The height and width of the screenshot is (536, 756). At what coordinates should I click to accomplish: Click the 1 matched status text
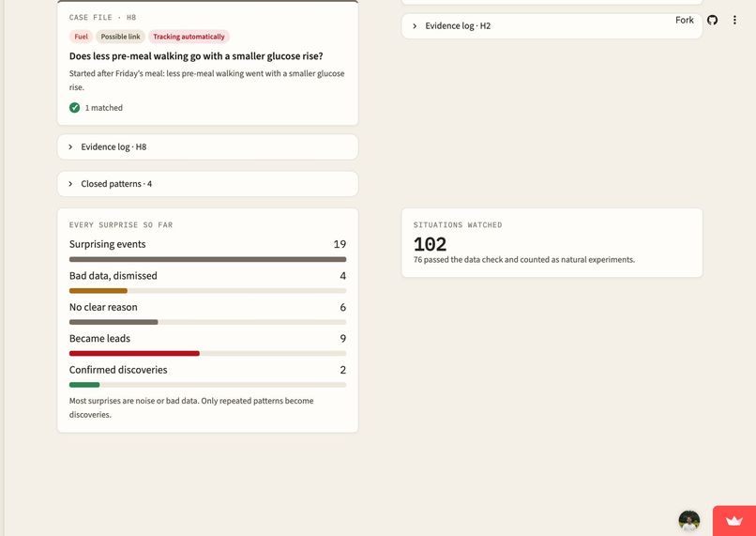point(104,108)
